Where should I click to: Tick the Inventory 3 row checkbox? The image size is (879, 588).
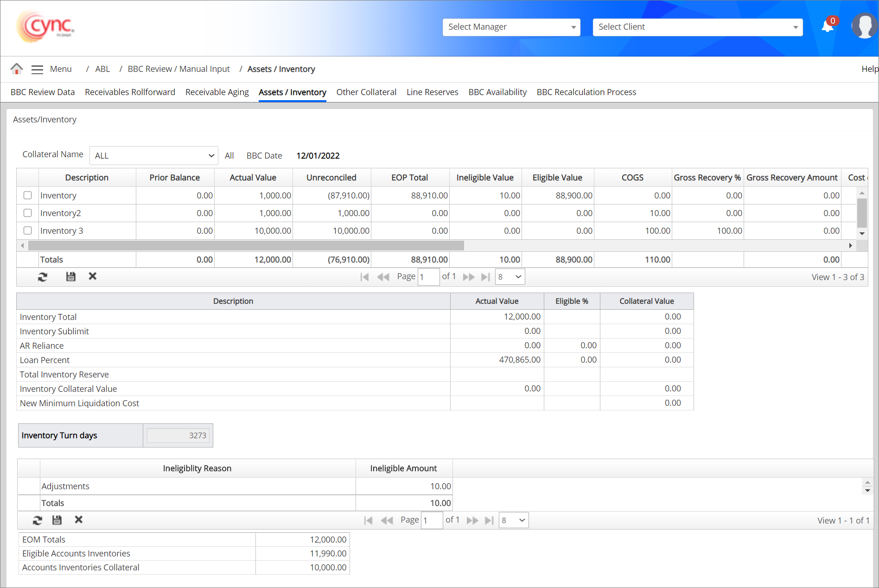(x=28, y=230)
